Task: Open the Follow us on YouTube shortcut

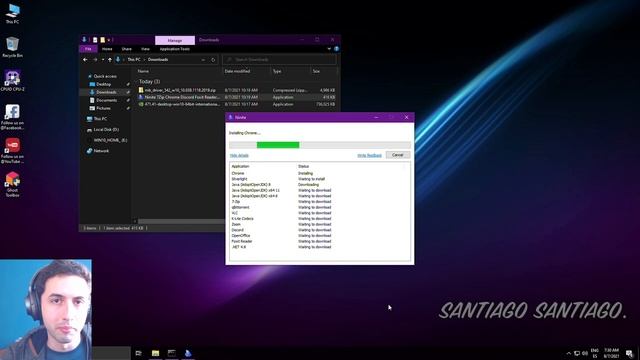Action: pyautogui.click(x=12, y=150)
